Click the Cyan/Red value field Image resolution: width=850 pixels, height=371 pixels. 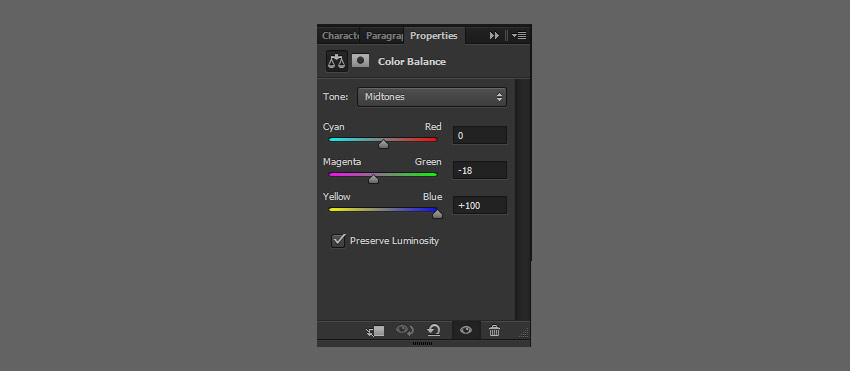click(480, 136)
